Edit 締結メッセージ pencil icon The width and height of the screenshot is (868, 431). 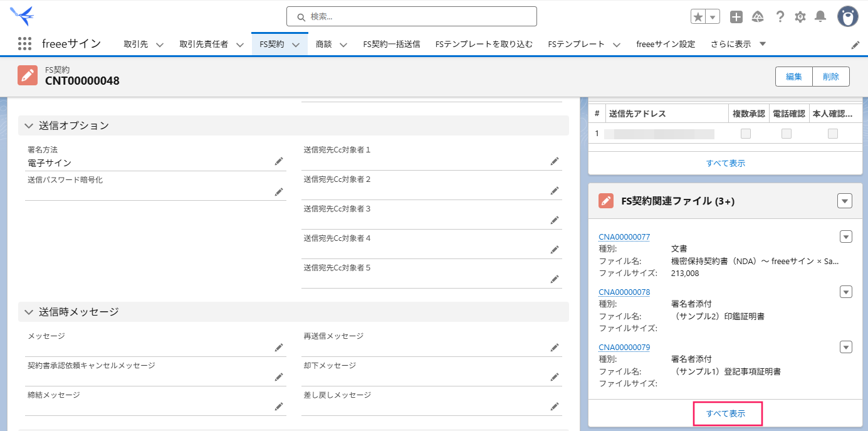(x=279, y=407)
